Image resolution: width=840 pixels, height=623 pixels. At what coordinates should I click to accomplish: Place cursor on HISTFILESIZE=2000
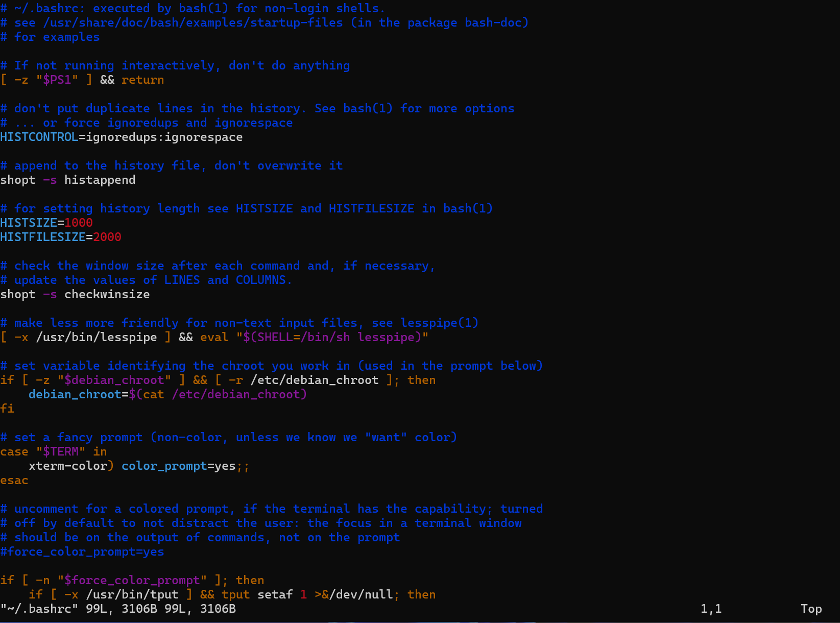(61, 237)
